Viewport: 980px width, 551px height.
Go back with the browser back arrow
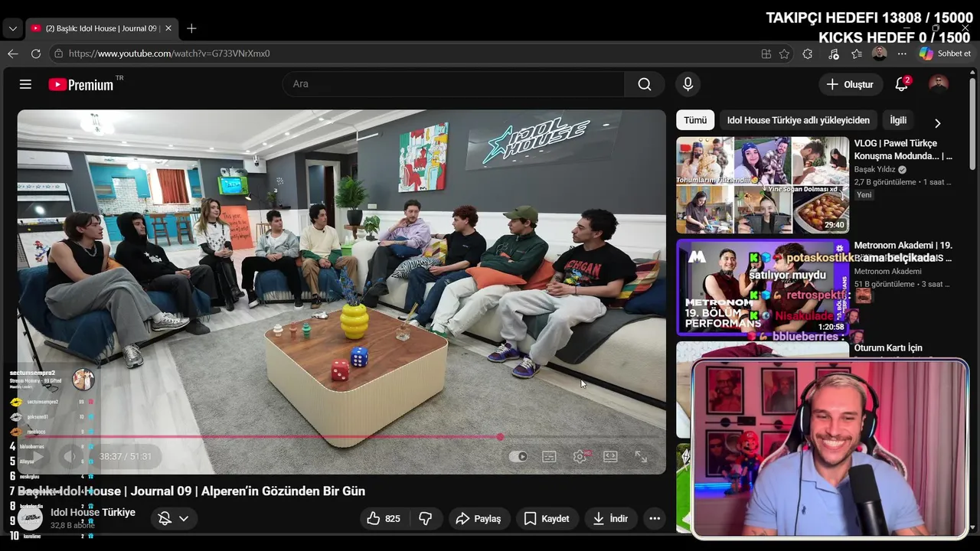point(13,54)
